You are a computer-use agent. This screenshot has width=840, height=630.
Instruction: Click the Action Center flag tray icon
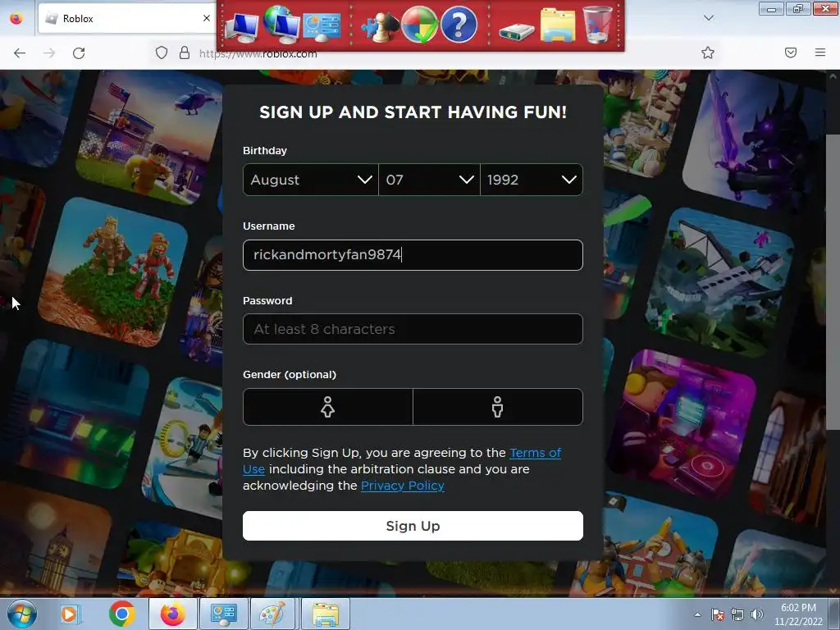coord(718,614)
